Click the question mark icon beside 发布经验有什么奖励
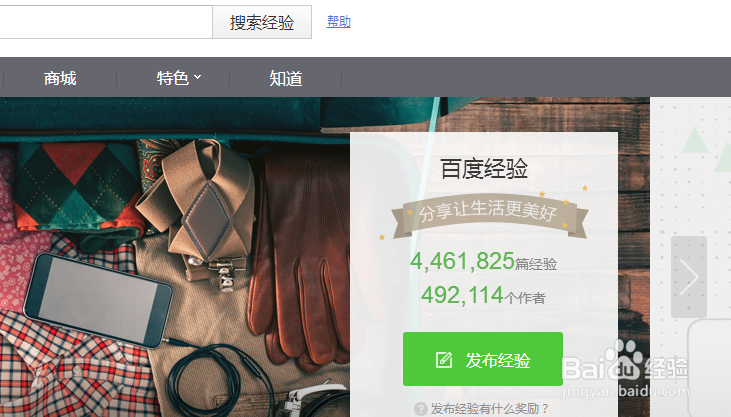The width and height of the screenshot is (731, 417). (421, 409)
